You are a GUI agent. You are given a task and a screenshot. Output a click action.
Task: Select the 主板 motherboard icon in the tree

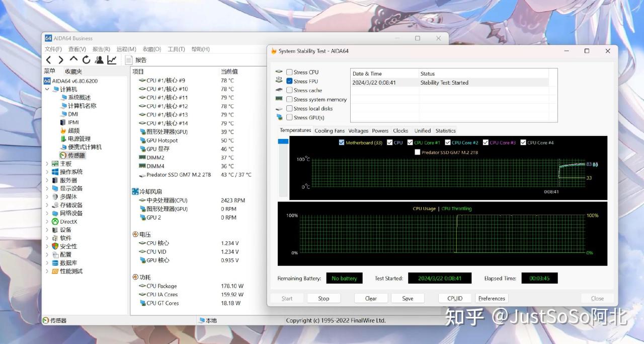[x=55, y=164]
